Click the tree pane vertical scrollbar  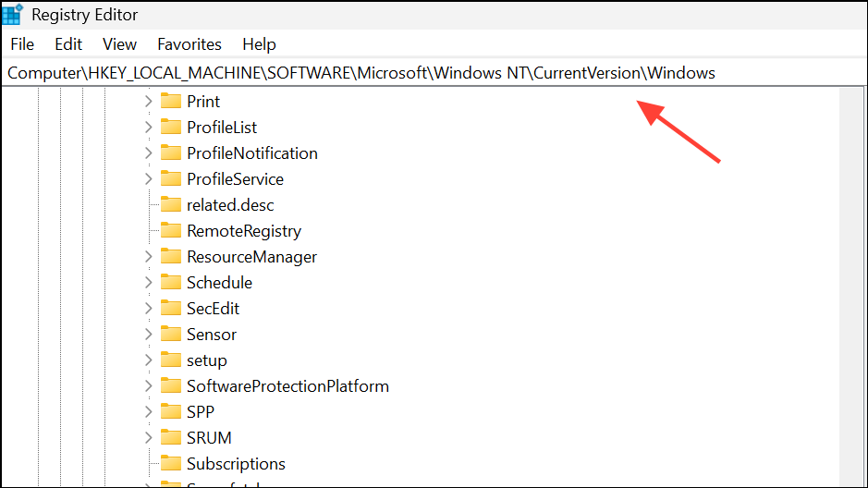tap(850, 287)
